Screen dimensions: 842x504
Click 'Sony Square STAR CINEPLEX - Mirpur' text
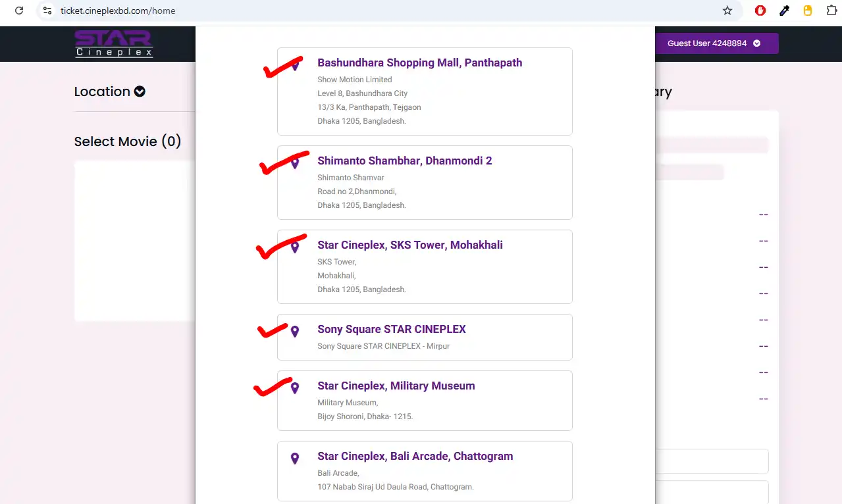[383, 346]
